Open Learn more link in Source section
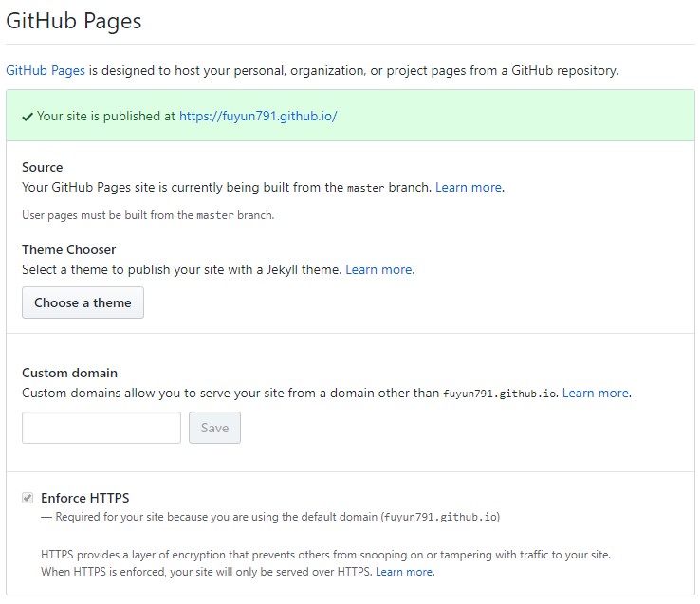 (469, 187)
